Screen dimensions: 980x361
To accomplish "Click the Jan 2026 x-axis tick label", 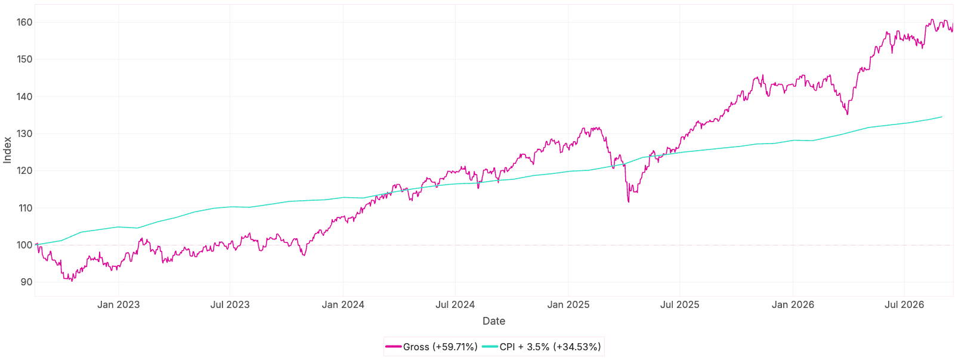I will (x=793, y=305).
